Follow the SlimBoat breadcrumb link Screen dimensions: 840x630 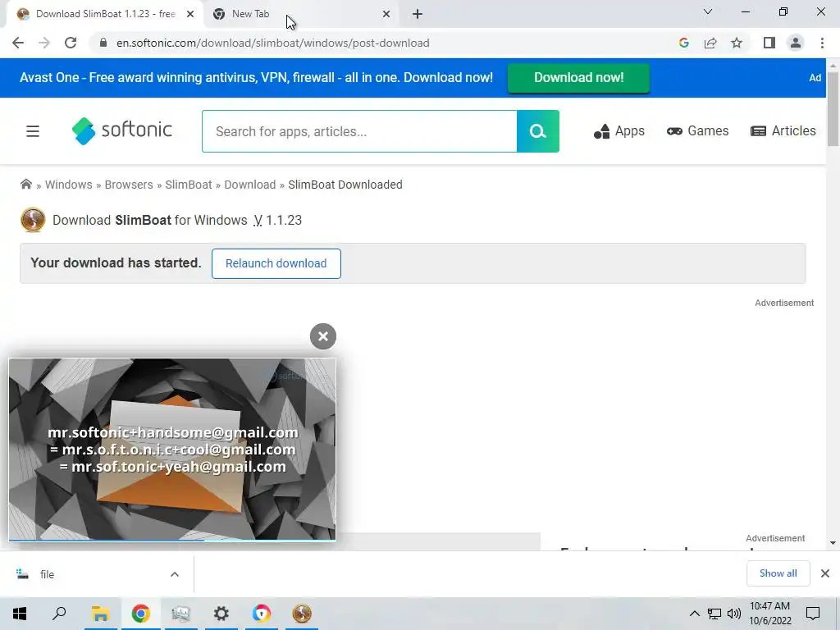[189, 185]
